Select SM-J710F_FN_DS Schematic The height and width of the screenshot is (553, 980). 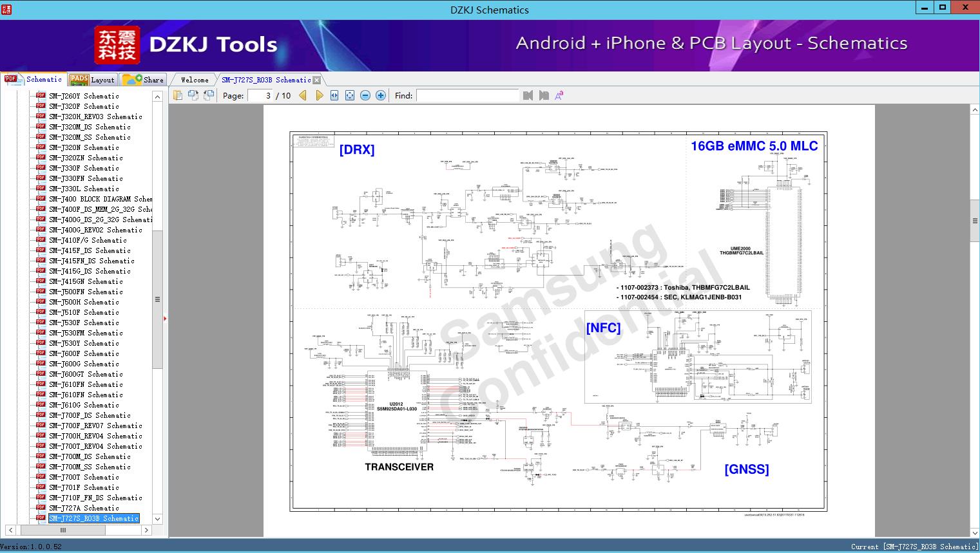click(x=95, y=498)
